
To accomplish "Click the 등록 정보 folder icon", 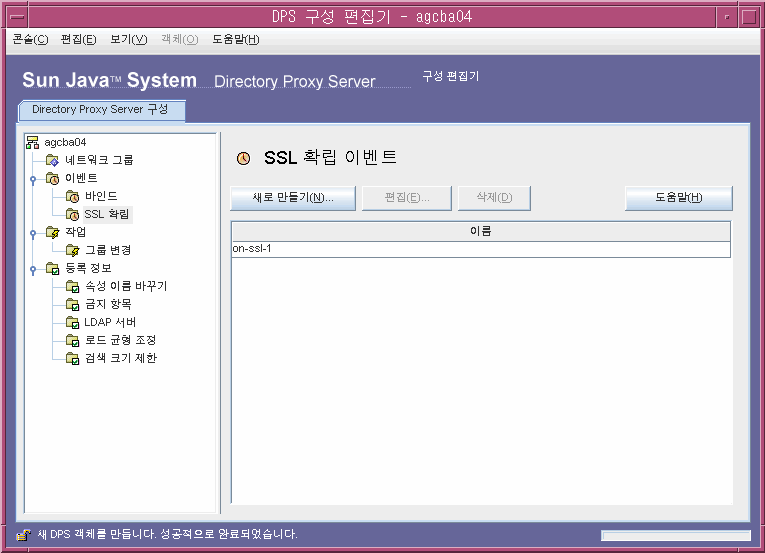I will pos(52,268).
